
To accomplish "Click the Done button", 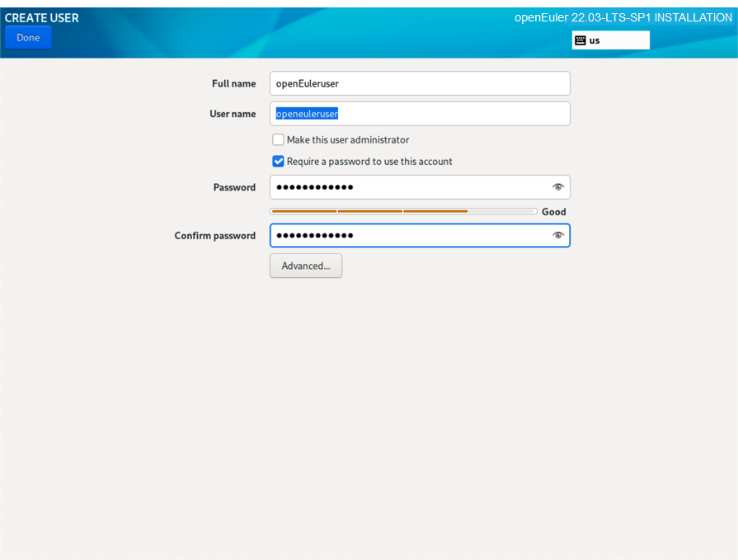I will (28, 37).
